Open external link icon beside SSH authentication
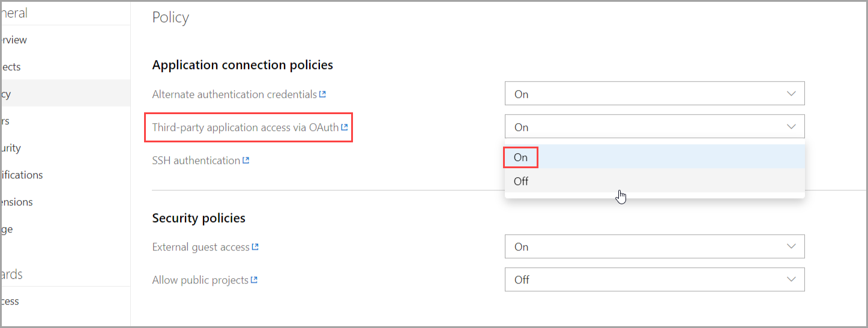This screenshot has height=328, width=868. coord(246,160)
